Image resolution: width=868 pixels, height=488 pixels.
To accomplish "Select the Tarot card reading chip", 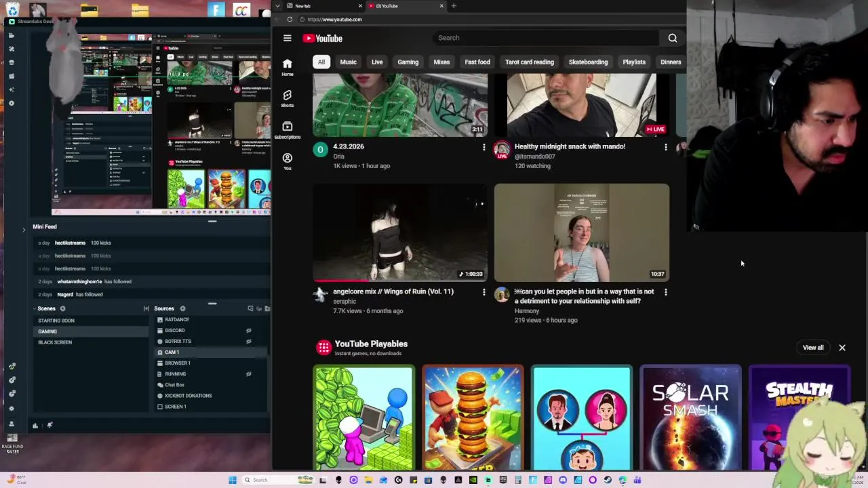I will click(x=529, y=62).
